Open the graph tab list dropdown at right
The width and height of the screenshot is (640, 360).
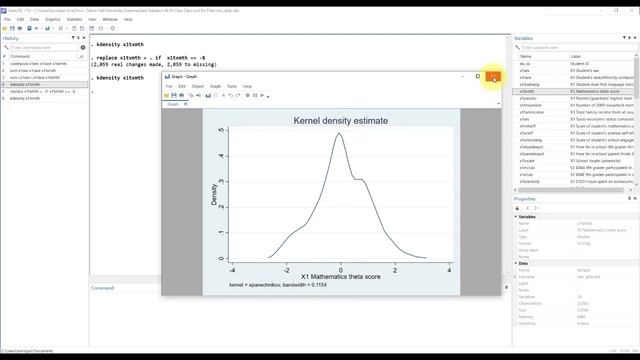tap(498, 104)
